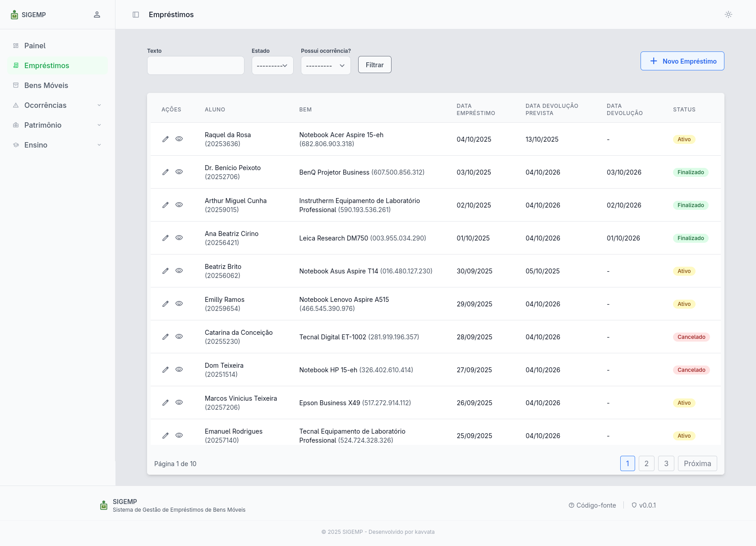This screenshot has height=546, width=756.
Task: Go to page 3 of pagination
Action: [666, 463]
